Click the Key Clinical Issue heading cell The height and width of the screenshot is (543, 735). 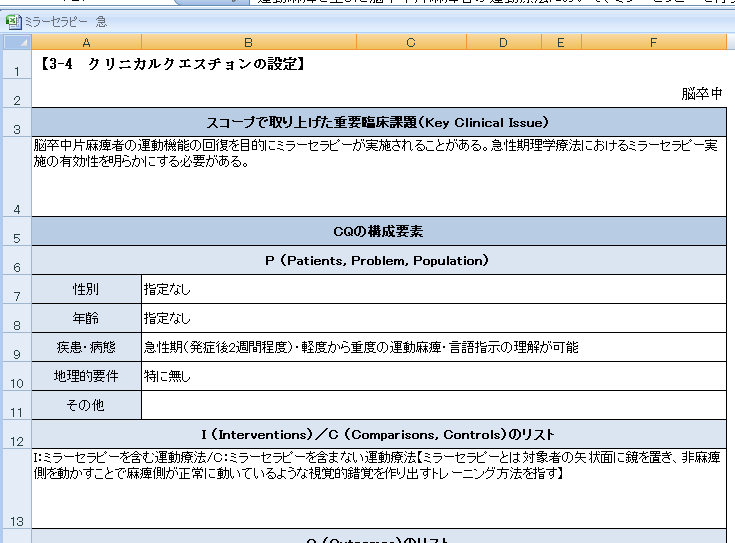click(x=379, y=122)
